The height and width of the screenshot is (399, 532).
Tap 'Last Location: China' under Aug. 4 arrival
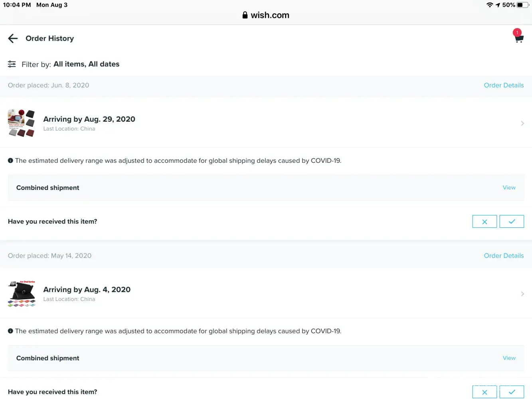pyautogui.click(x=69, y=299)
